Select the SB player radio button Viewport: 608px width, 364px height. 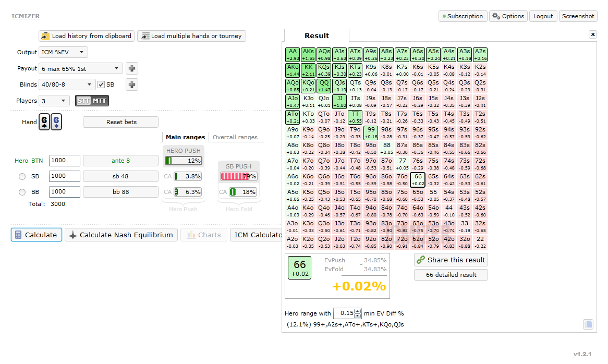[22, 176]
